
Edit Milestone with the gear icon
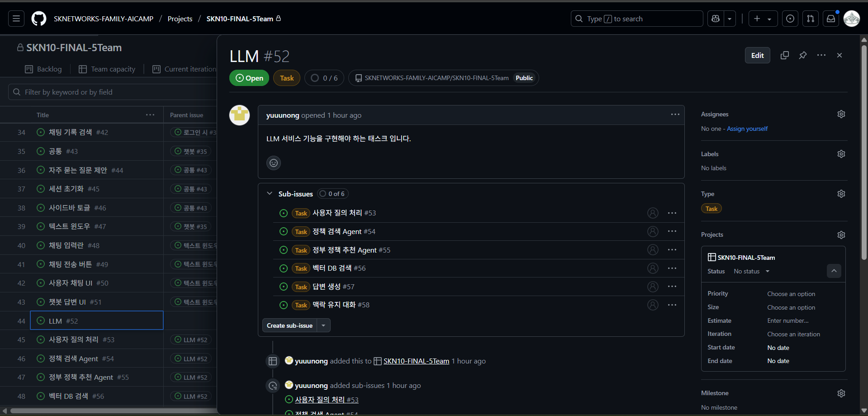coord(841,393)
